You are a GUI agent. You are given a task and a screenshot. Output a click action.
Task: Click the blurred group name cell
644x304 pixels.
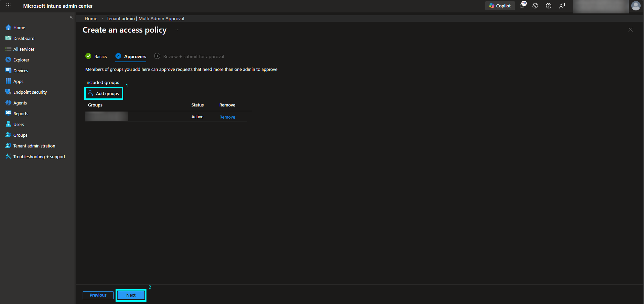pos(106,117)
